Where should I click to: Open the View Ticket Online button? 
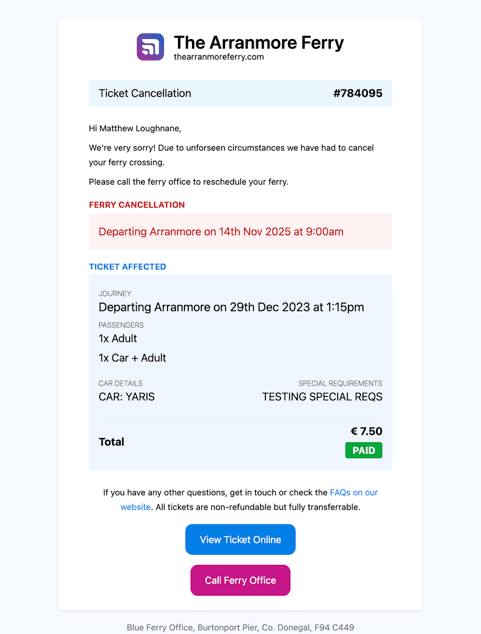click(240, 539)
